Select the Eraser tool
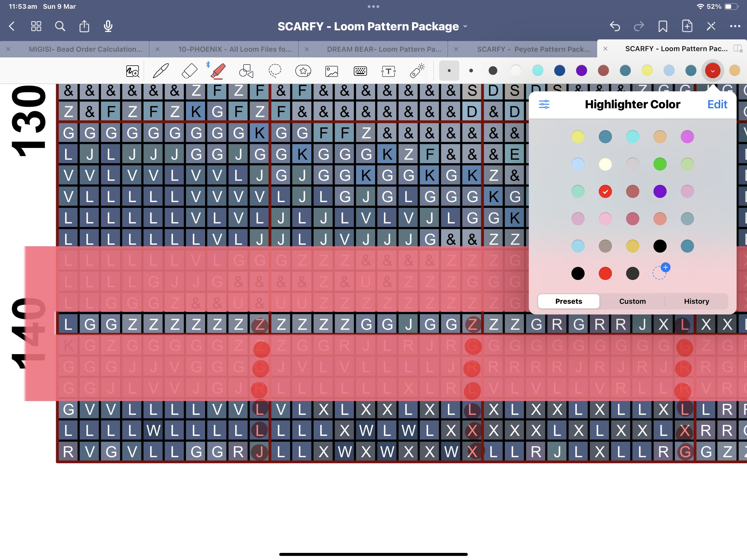The width and height of the screenshot is (747, 560). pos(189,71)
